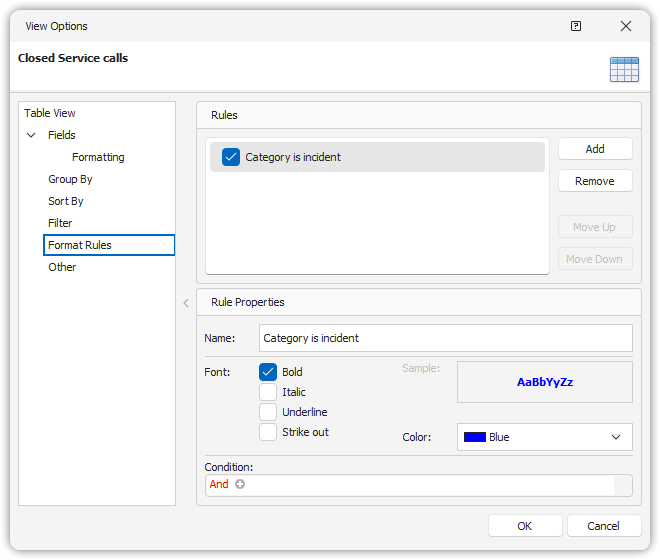Click the rule Name input field
This screenshot has height=560, width=660.
click(x=445, y=338)
